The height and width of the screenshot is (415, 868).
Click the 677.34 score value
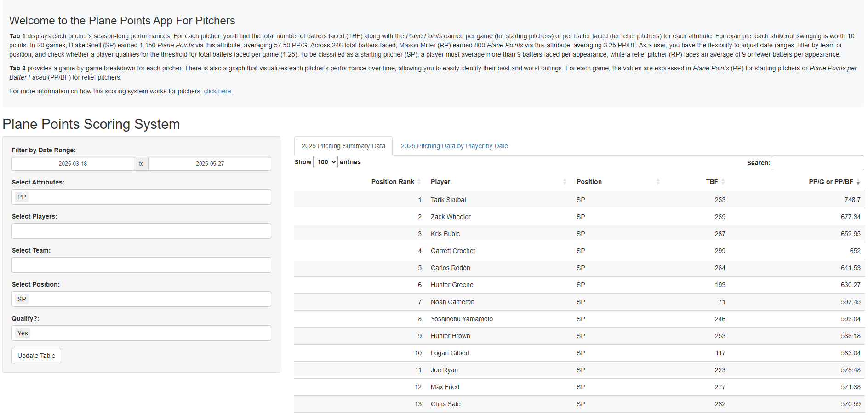pyautogui.click(x=851, y=217)
